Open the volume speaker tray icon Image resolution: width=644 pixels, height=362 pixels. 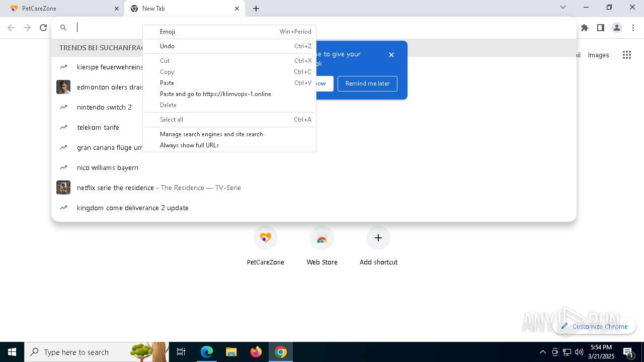[x=579, y=352]
